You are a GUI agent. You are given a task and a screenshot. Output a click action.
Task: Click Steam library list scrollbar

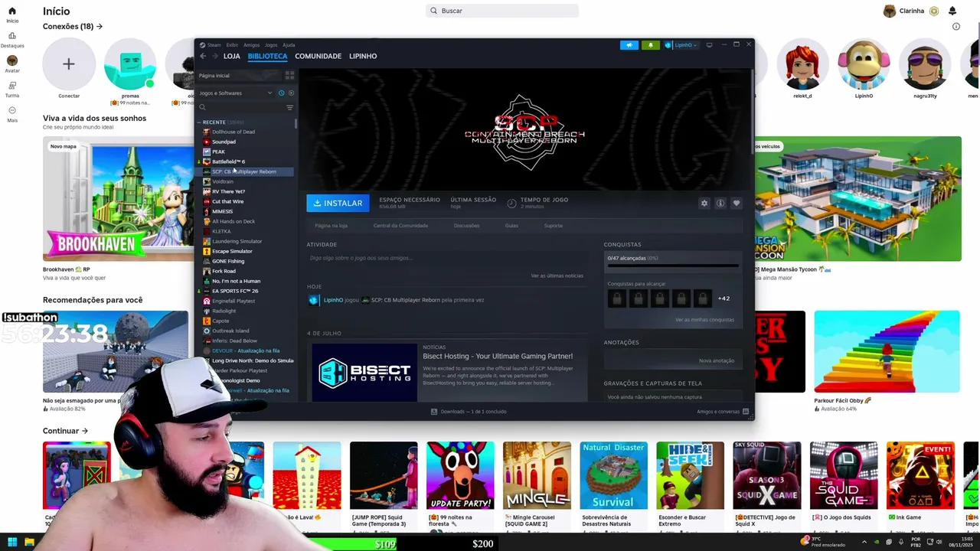pyautogui.click(x=296, y=124)
